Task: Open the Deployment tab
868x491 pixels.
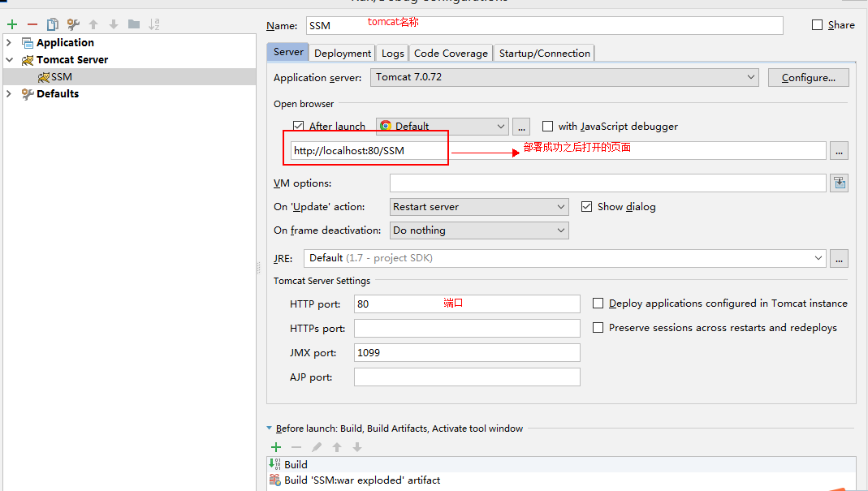Action: pos(343,53)
